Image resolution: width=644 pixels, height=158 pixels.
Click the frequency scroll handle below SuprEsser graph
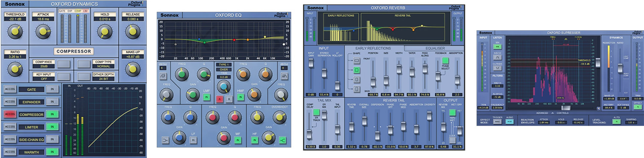pyautogui.click(x=566, y=108)
